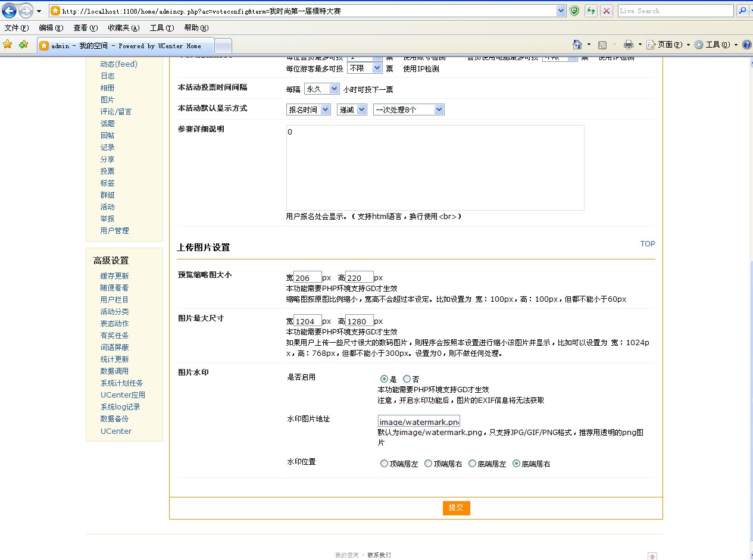Open 投票 in the sidebar
Image resolution: width=753 pixels, height=560 pixels.
click(107, 171)
